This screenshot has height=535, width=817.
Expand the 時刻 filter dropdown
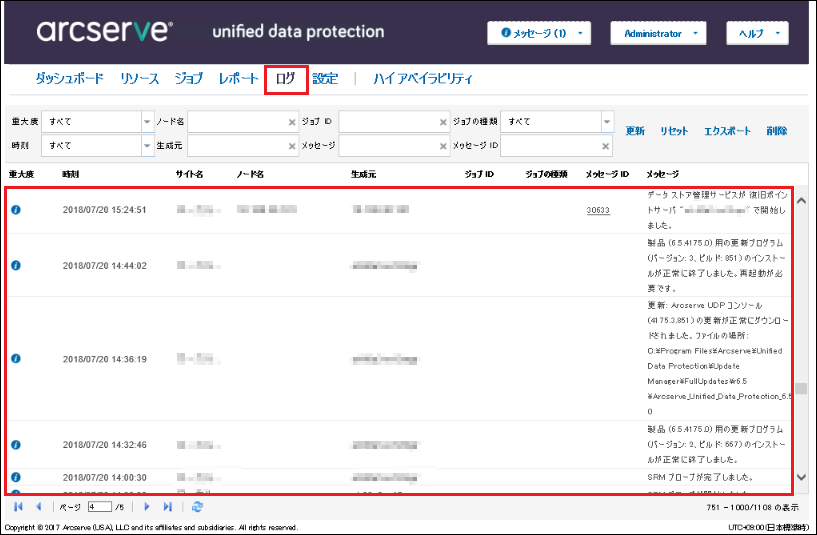tap(147, 146)
